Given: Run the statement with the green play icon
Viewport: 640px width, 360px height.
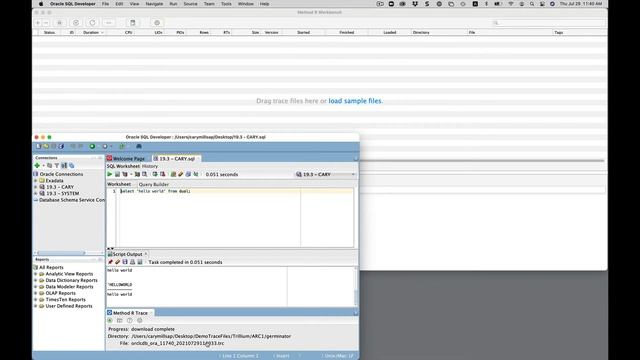Looking at the screenshot, I should tap(109, 174).
